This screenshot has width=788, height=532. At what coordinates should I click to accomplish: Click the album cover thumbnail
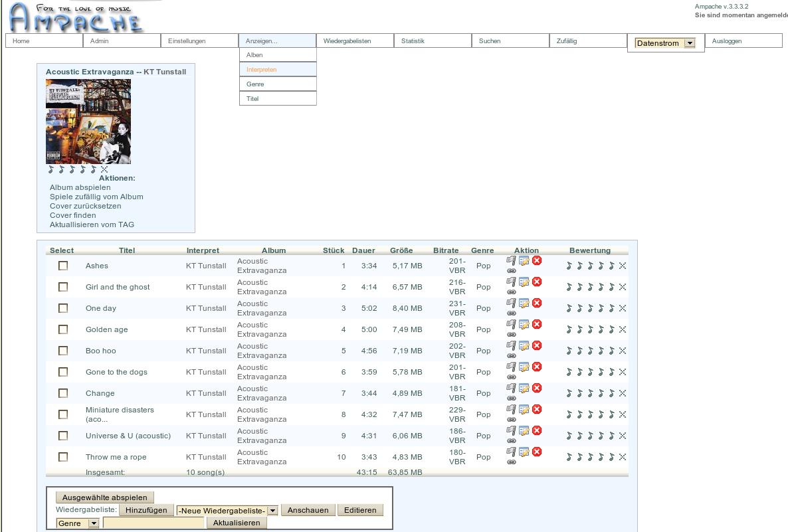click(88, 122)
